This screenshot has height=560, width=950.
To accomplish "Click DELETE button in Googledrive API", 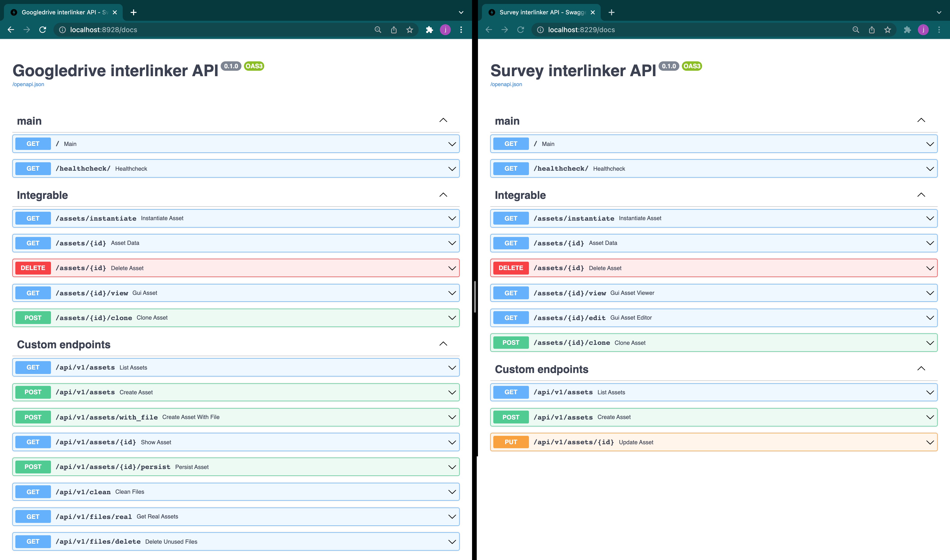I will tap(33, 268).
